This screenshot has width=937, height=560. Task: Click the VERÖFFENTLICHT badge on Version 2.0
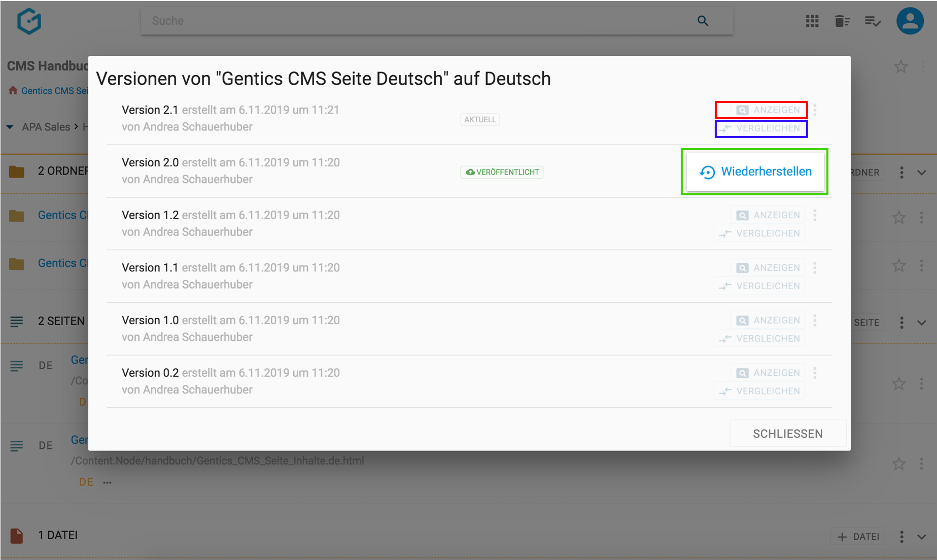(502, 172)
